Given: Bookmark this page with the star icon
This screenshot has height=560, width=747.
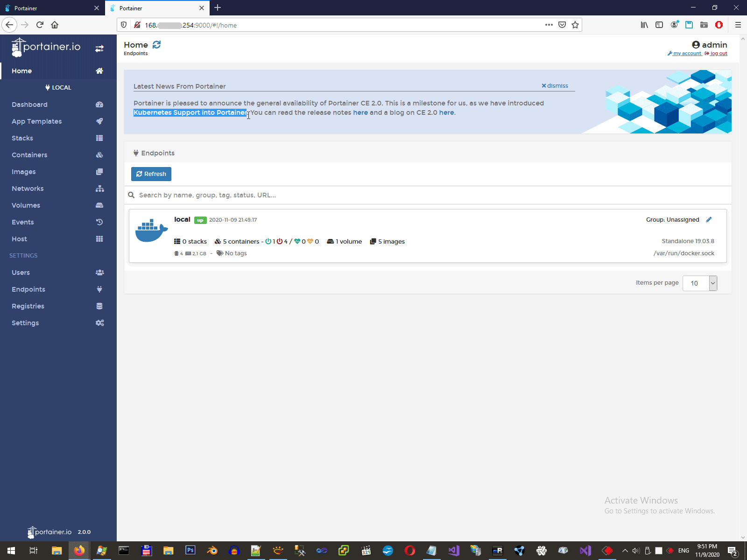Looking at the screenshot, I should click(x=575, y=25).
